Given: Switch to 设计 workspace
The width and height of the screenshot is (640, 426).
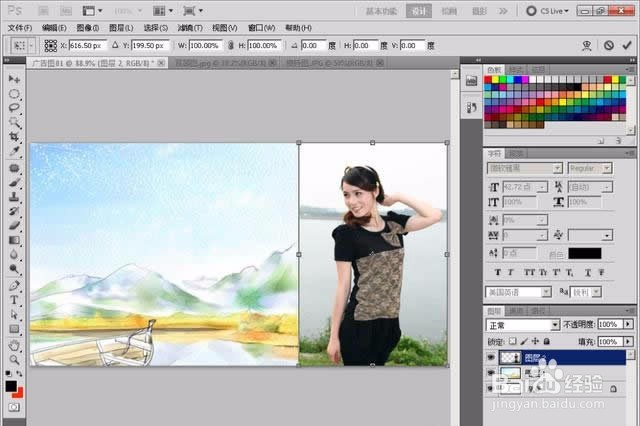Looking at the screenshot, I should point(419,11).
